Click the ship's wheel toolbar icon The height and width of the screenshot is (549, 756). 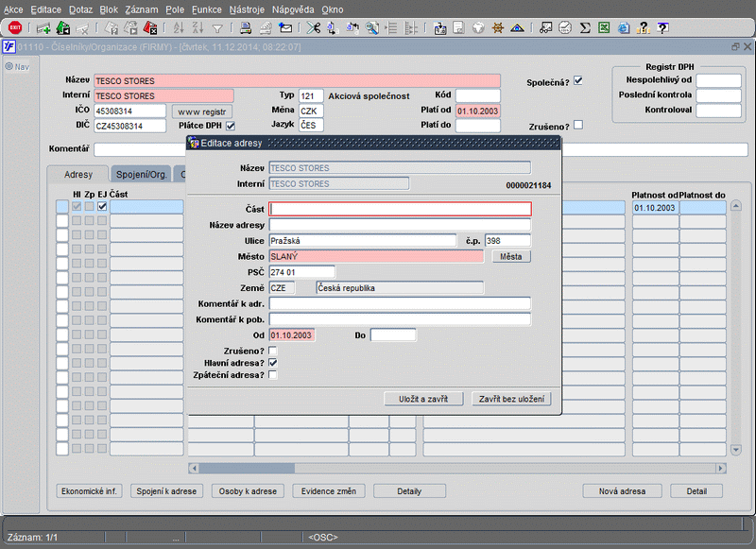[x=498, y=28]
